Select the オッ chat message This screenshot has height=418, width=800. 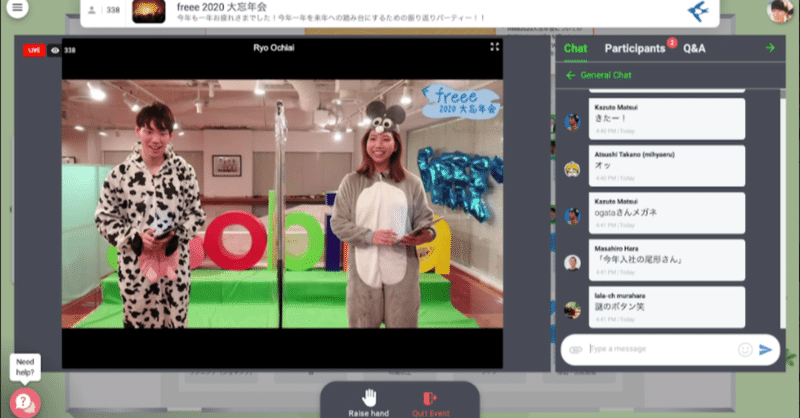click(667, 166)
